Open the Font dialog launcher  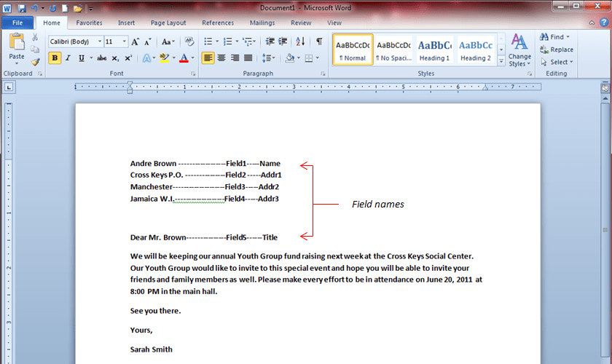pos(193,74)
